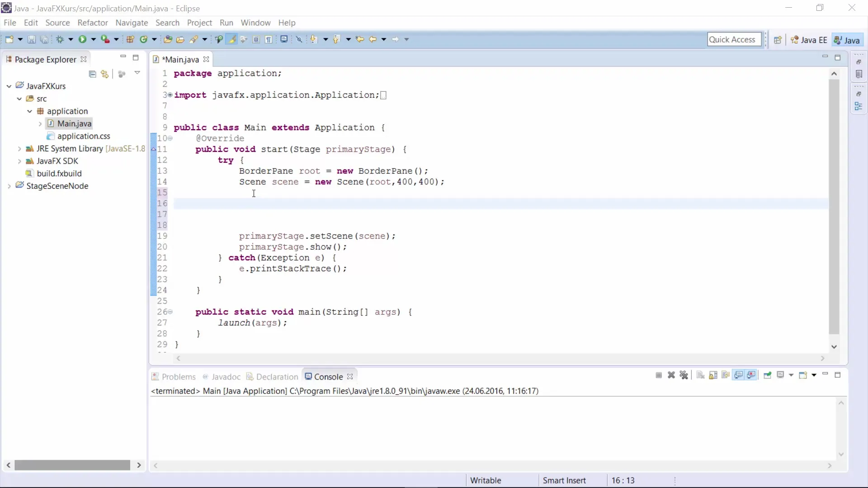Viewport: 868px width, 488px height.
Task: Open Package Explorer View Menu triangle
Action: (x=137, y=73)
